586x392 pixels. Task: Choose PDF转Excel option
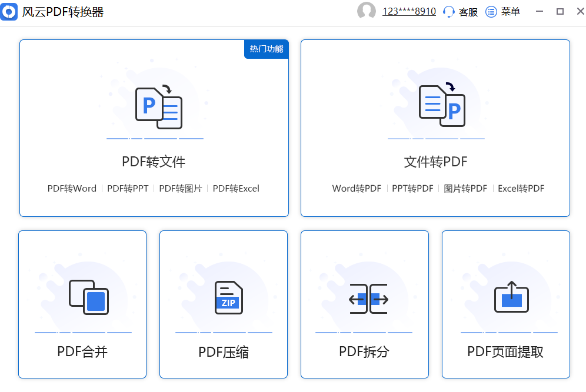tap(236, 189)
